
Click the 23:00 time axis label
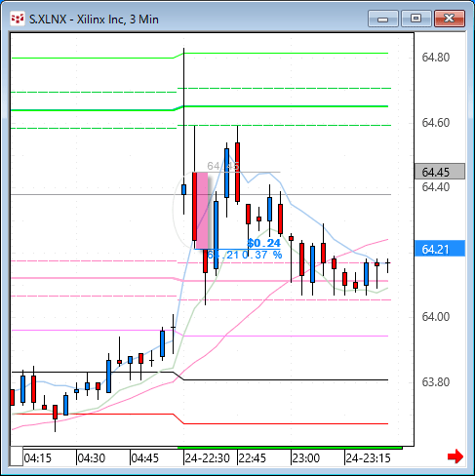306,458
